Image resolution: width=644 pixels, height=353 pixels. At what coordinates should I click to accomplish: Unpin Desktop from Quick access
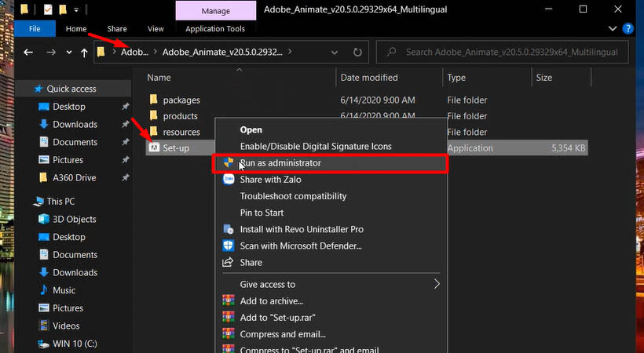[x=126, y=107]
